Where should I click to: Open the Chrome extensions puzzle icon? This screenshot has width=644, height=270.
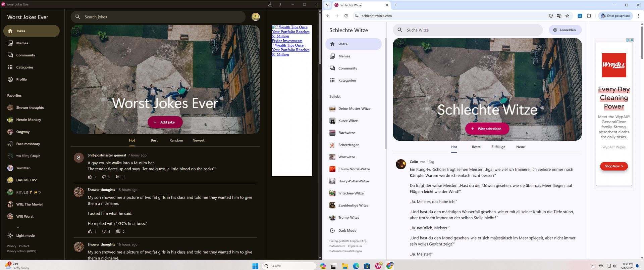[x=589, y=16]
